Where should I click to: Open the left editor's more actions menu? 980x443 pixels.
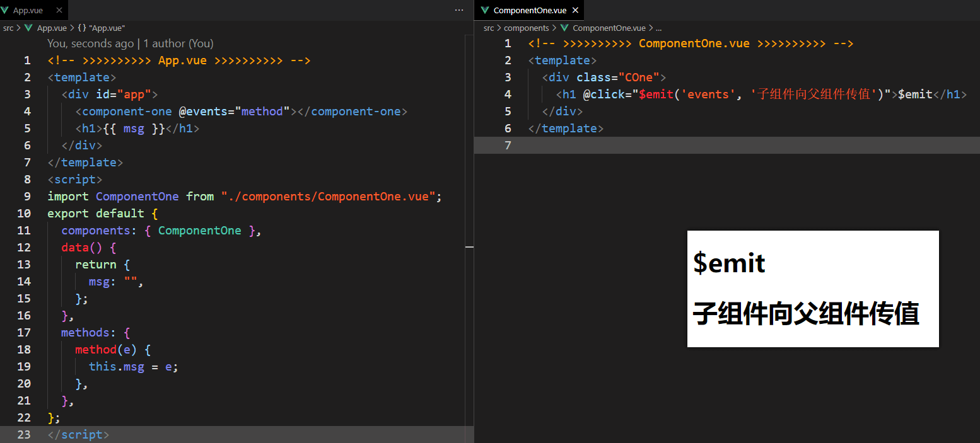459,10
